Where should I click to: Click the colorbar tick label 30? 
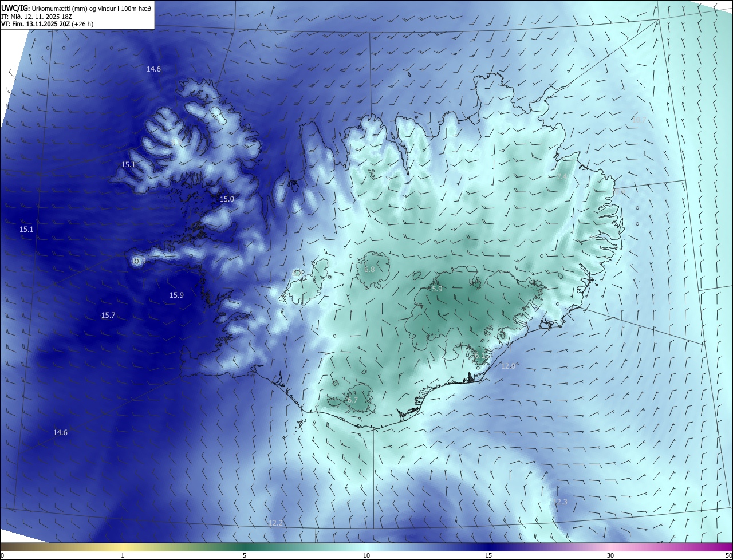pos(610,555)
